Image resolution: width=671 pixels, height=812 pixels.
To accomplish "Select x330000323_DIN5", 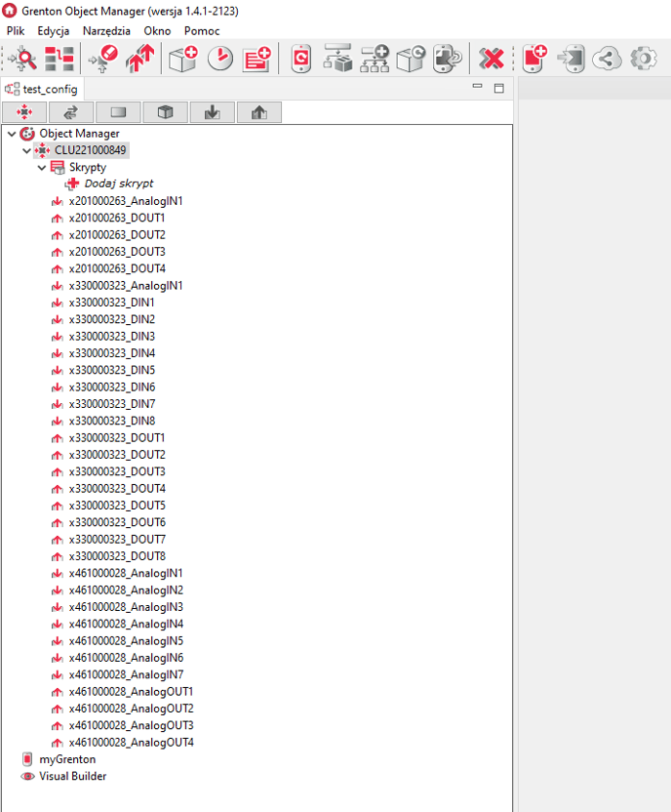I will 112,370.
